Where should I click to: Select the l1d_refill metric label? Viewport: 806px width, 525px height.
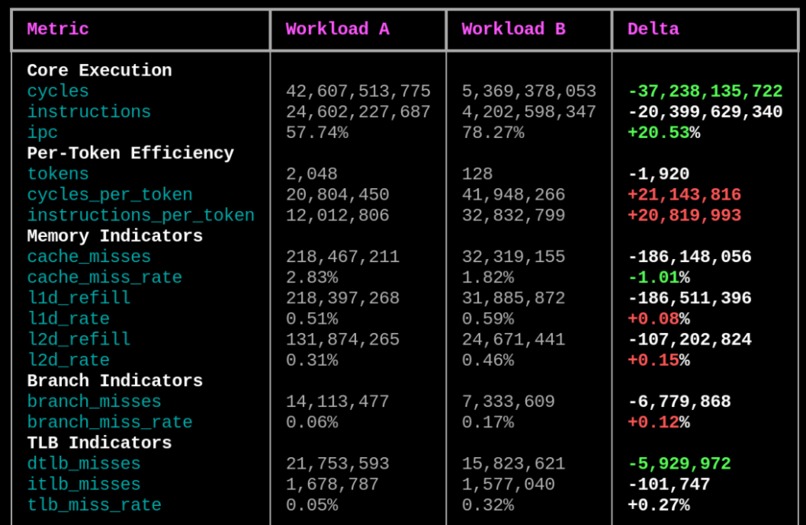(79, 298)
